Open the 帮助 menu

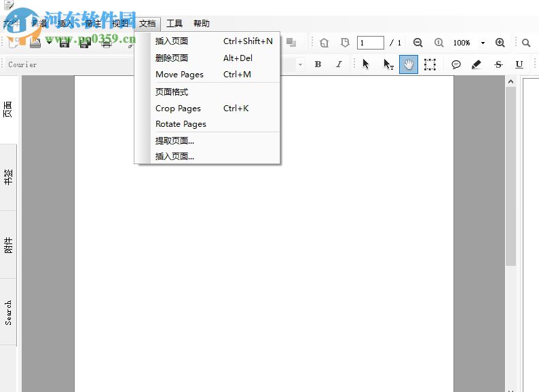point(202,23)
